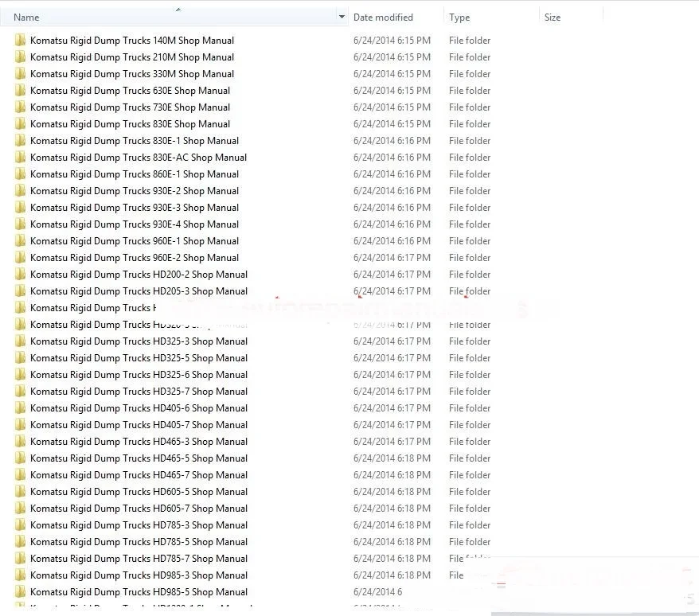Click folder icon of HD325-5 Shop Manual
The height and width of the screenshot is (616, 699).
click(x=20, y=358)
